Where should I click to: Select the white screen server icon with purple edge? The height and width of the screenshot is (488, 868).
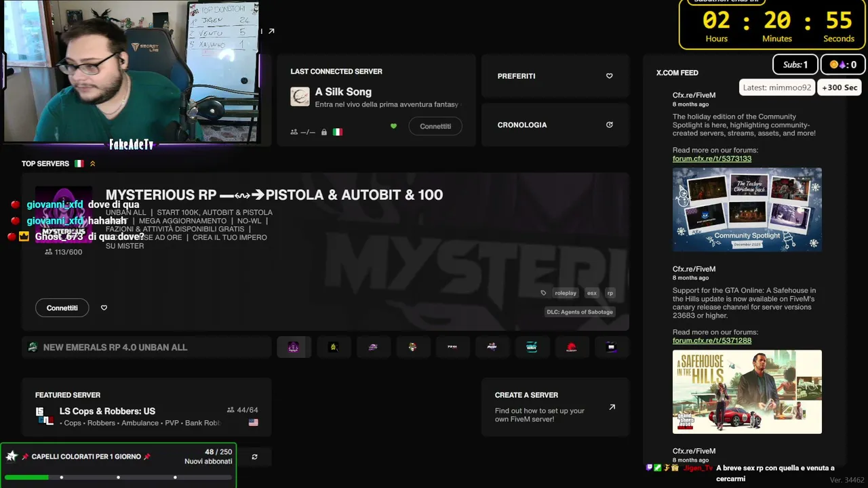point(611,347)
